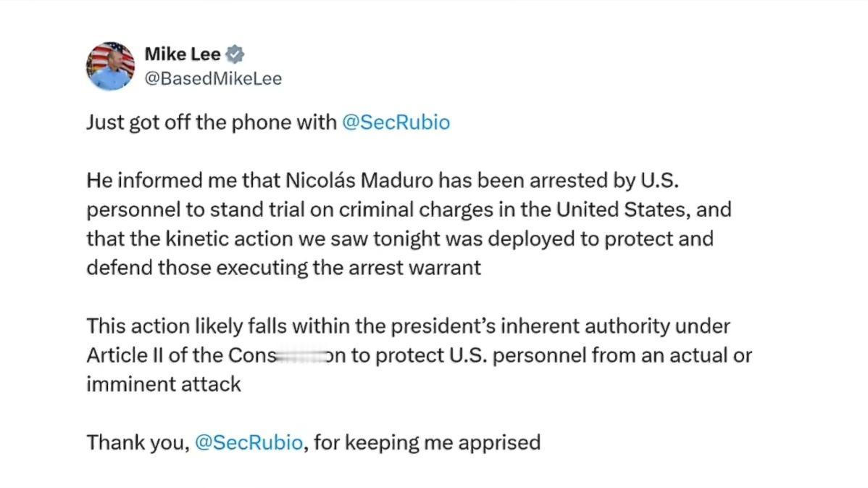Click the blue verified badge beside Mike Lee
Screen dimensions: 868x488
(x=235, y=54)
